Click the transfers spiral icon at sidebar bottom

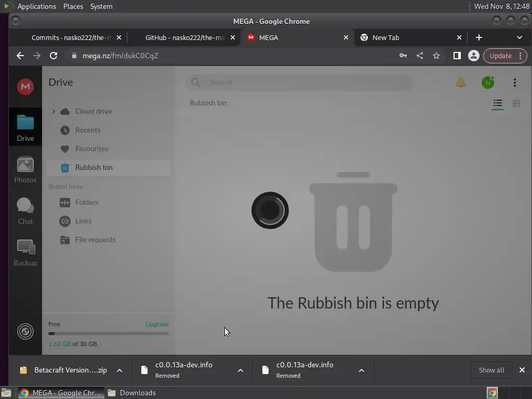[25, 331]
